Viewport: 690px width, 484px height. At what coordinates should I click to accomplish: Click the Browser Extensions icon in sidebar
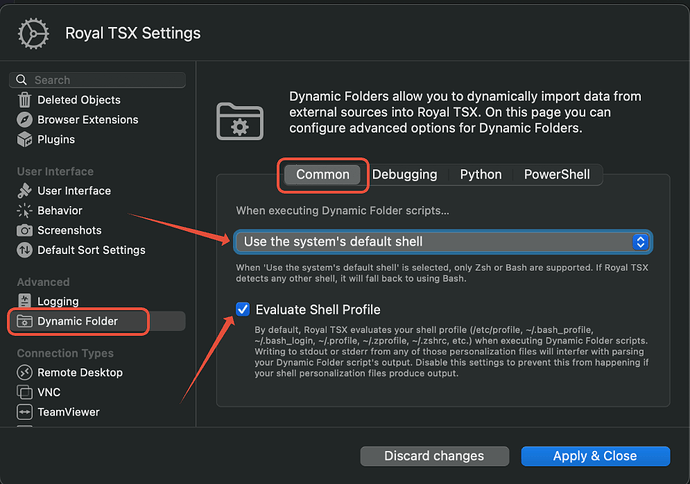coord(25,120)
